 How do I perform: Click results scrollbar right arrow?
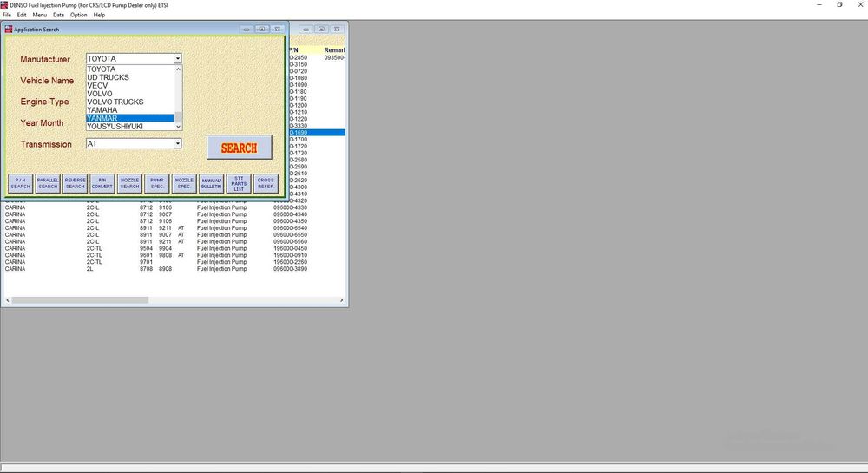[341, 299]
